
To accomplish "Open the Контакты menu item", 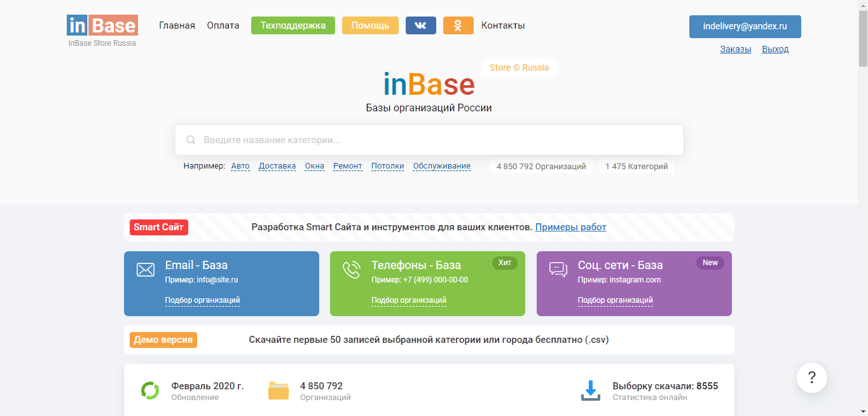I will click(503, 25).
